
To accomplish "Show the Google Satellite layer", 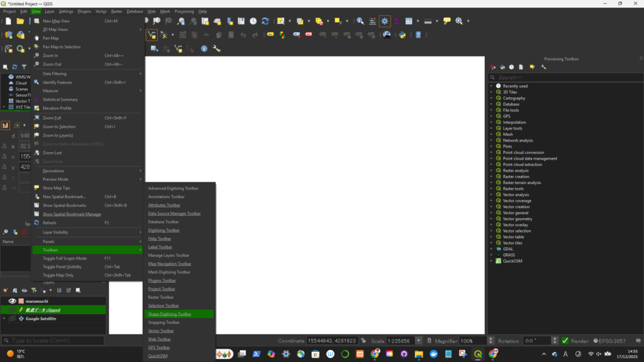I will pos(12,319).
